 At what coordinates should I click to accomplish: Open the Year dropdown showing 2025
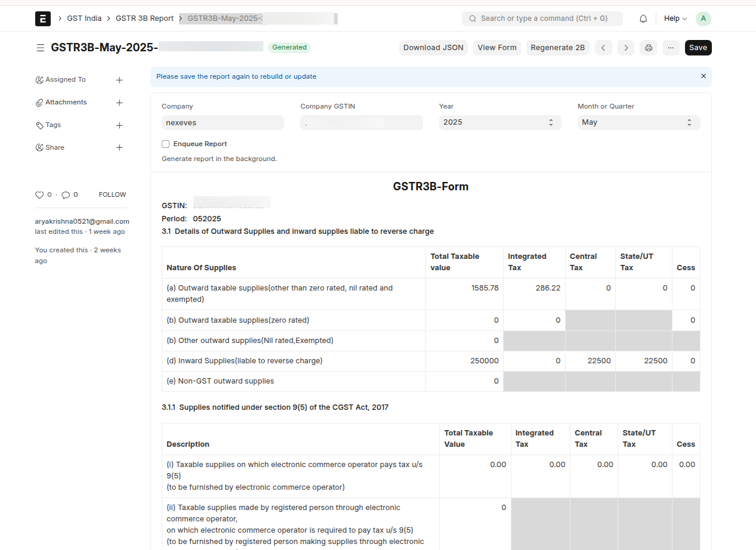pyautogui.click(x=500, y=122)
